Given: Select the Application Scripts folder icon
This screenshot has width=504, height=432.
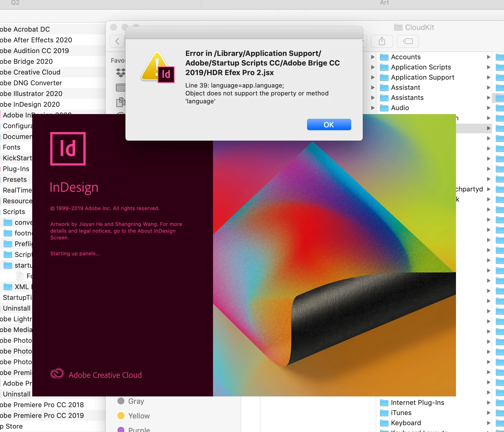Looking at the screenshot, I should tap(384, 67).
